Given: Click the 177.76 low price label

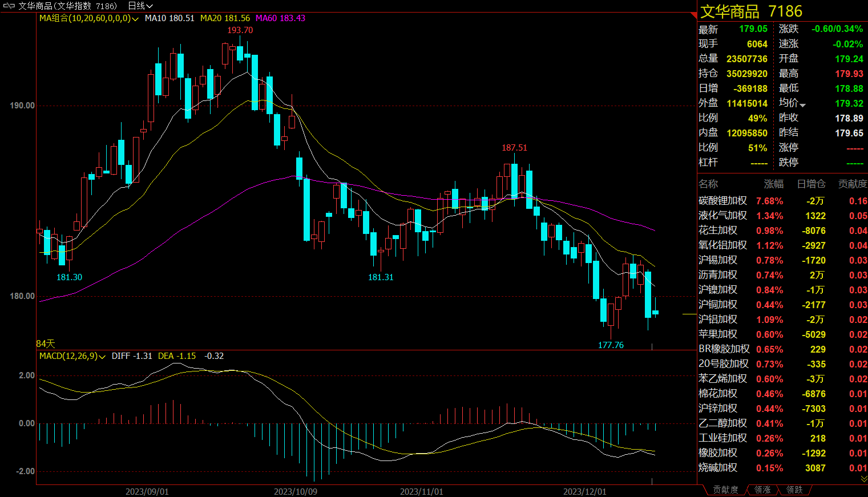Looking at the screenshot, I should (611, 345).
